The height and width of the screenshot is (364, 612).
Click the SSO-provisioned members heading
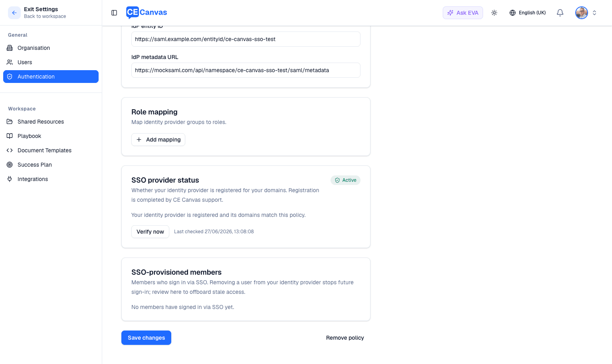[176, 272]
